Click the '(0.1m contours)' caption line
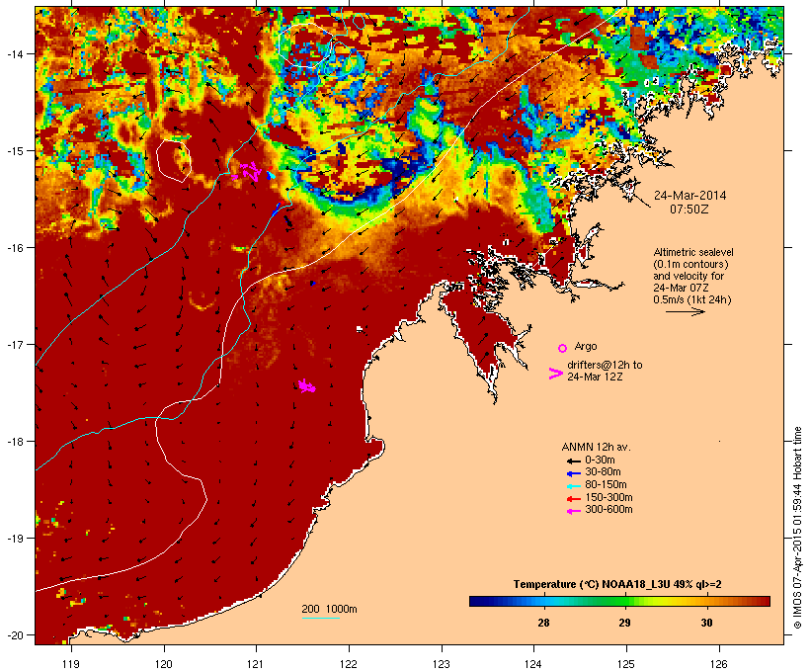 (690, 264)
